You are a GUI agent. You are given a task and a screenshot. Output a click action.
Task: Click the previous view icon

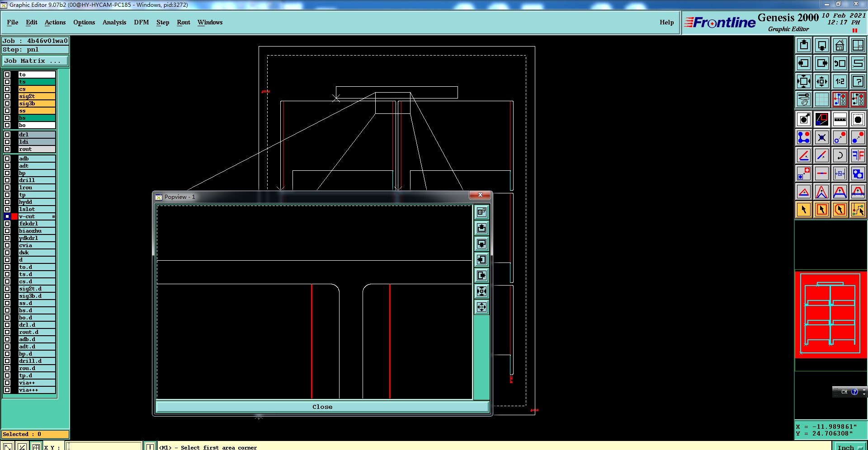[840, 63]
